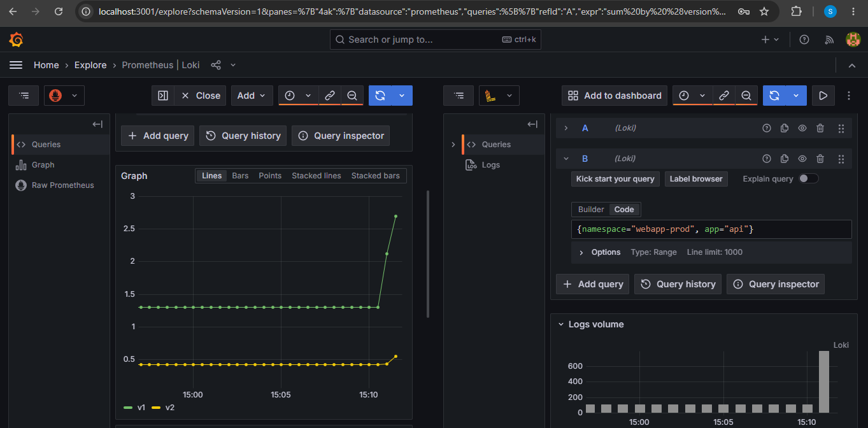Collapse the right pane outline sidebar

point(532,124)
